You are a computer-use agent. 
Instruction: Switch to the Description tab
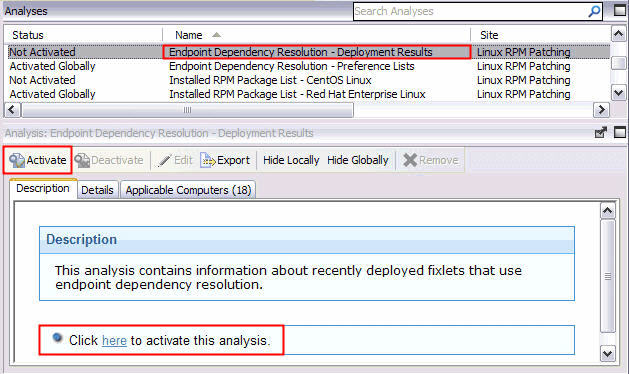[x=43, y=188]
